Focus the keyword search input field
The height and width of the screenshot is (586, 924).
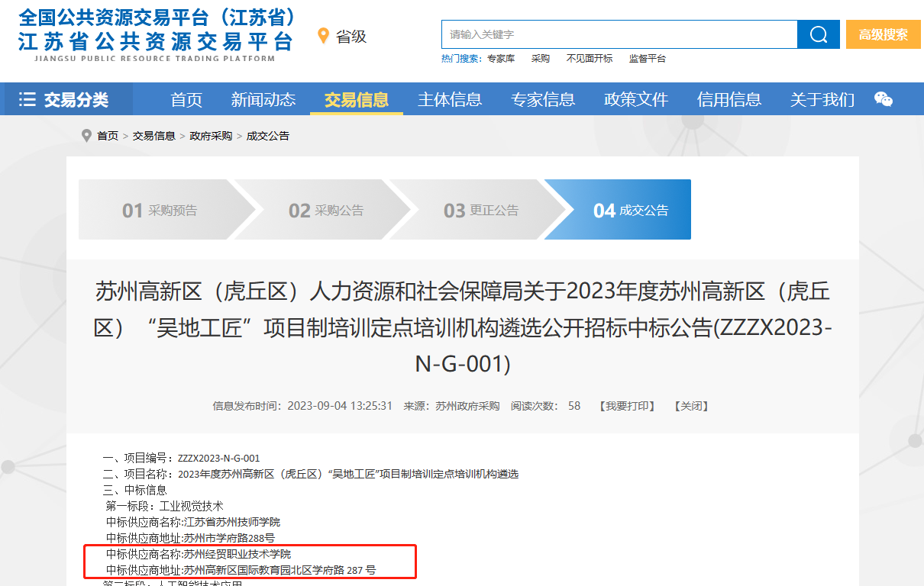[x=619, y=34]
